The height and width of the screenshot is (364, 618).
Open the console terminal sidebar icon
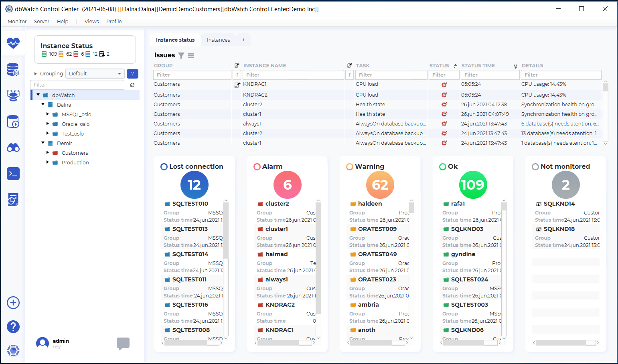point(13,174)
